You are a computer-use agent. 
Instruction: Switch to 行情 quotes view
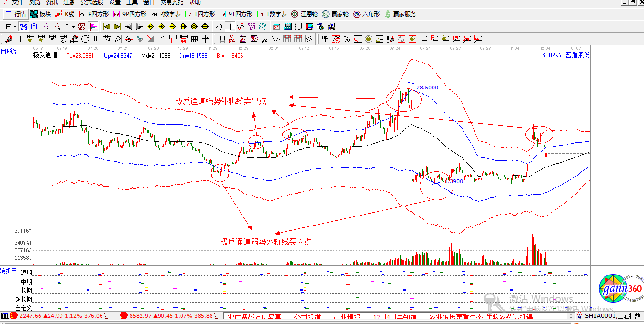18,14
